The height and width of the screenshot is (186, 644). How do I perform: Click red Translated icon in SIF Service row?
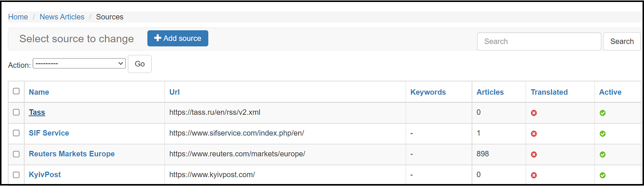coord(534,134)
